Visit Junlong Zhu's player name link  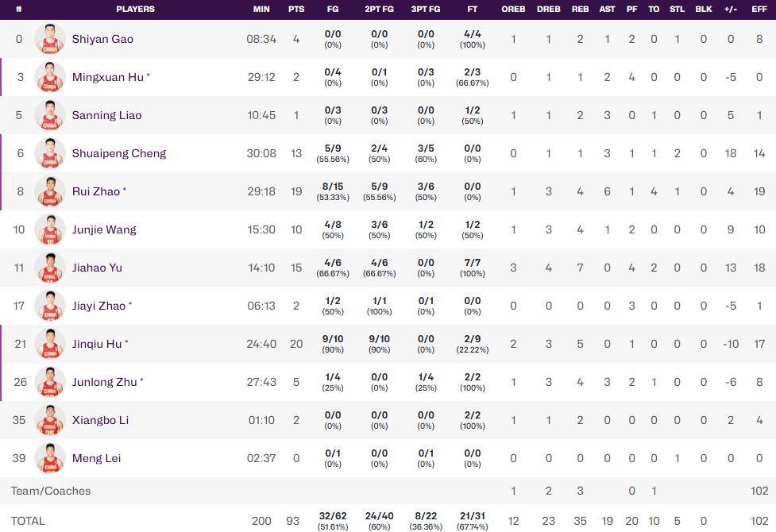(104, 382)
